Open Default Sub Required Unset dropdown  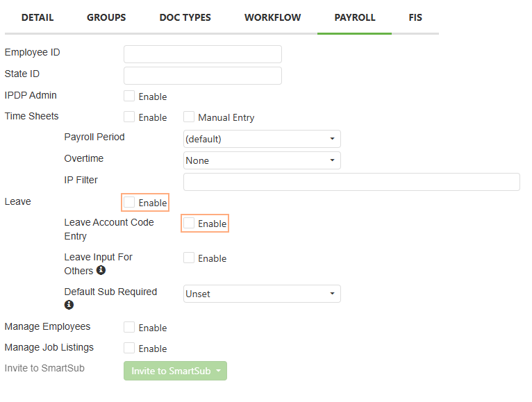click(x=262, y=294)
